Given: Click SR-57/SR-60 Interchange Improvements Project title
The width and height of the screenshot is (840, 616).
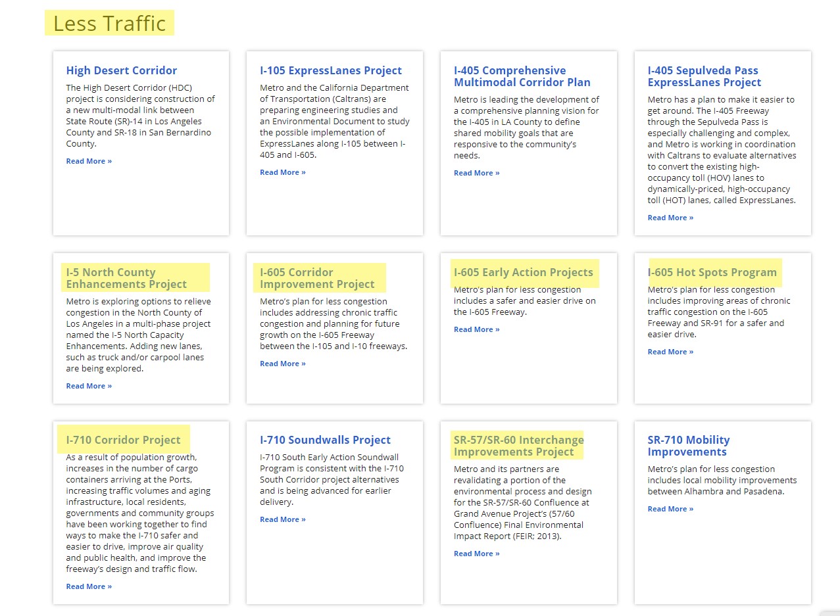Looking at the screenshot, I should [518, 446].
